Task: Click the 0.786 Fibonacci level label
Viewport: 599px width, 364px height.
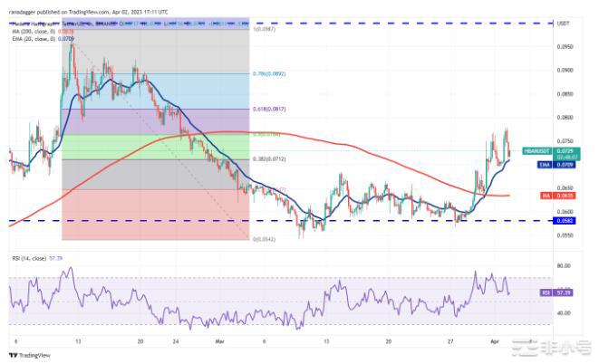Action: (x=264, y=74)
